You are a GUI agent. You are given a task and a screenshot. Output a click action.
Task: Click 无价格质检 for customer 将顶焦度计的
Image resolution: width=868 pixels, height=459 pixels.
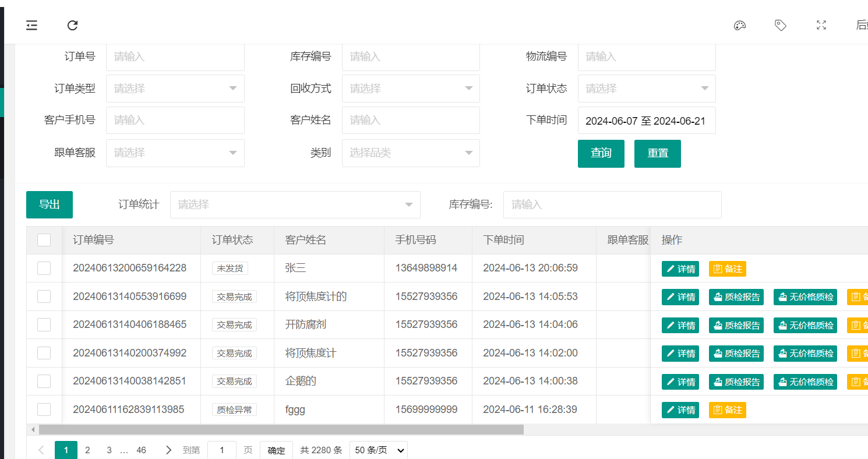point(805,296)
